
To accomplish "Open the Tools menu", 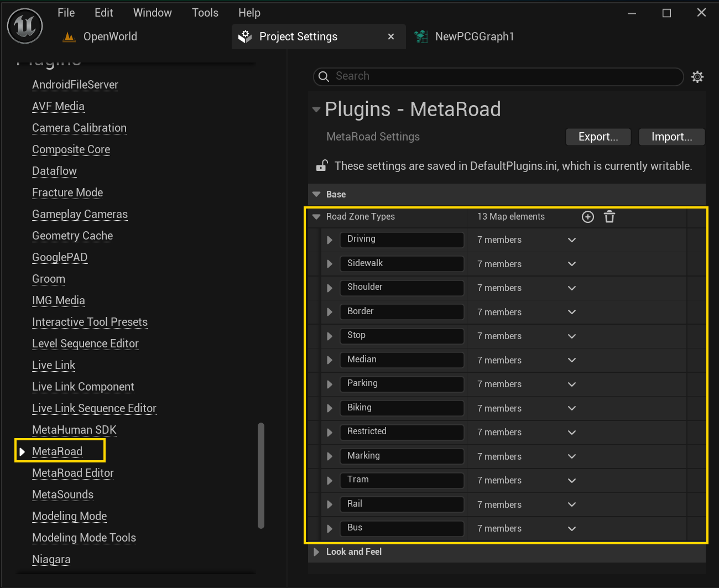I will (205, 13).
